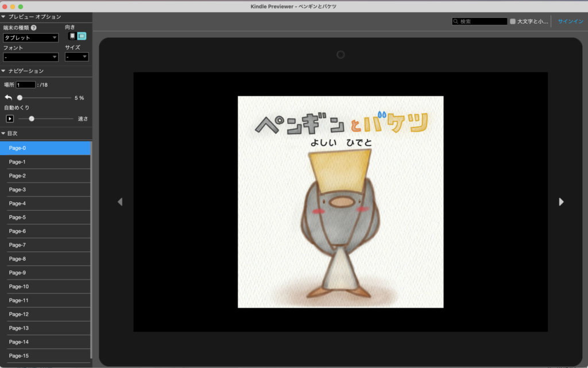Select landscape orientation icon
This screenshot has height=368, width=588.
tap(82, 36)
